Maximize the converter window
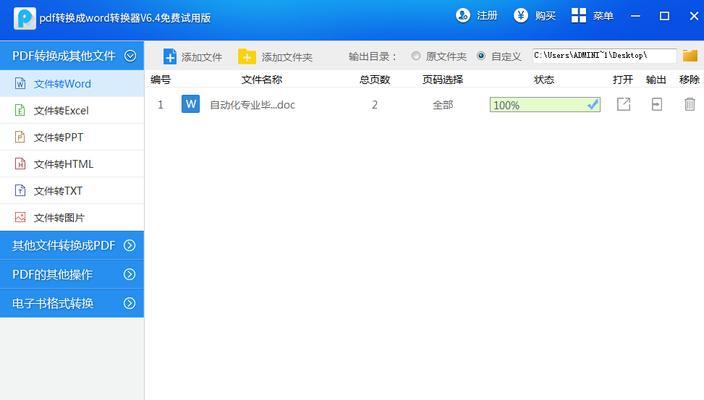Image resolution: width=704 pixels, height=400 pixels. 664,16
